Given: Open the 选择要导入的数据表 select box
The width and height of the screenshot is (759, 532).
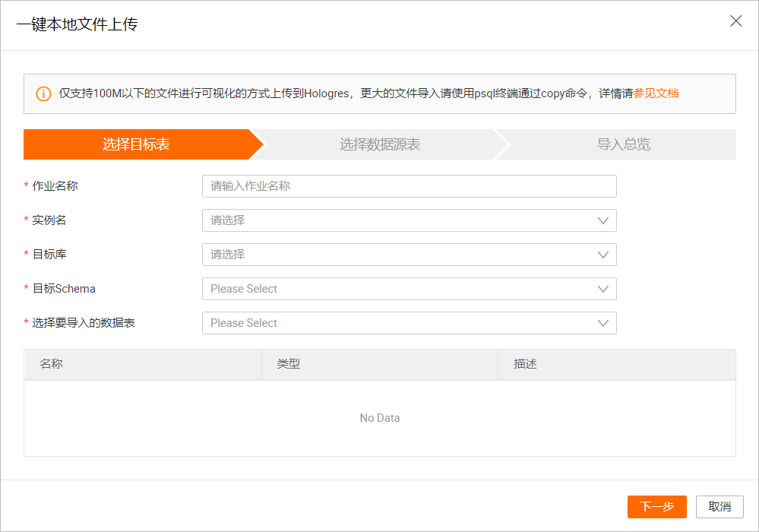Looking at the screenshot, I should tap(409, 323).
